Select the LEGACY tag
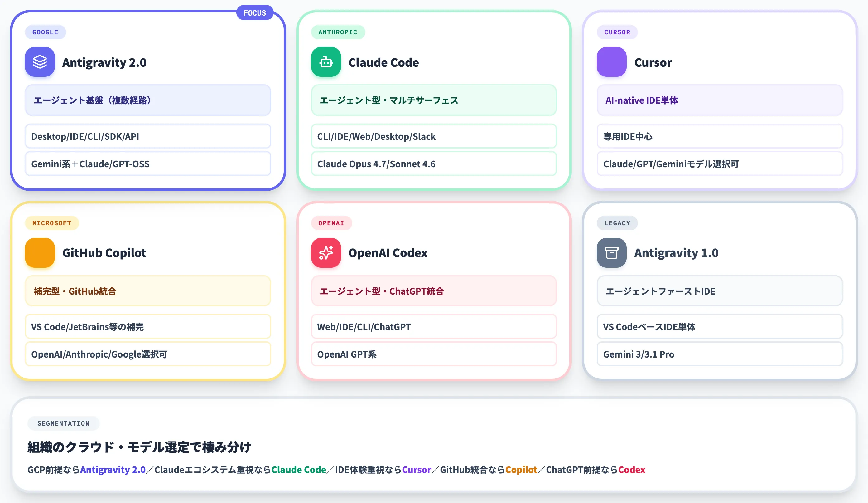 click(x=617, y=223)
